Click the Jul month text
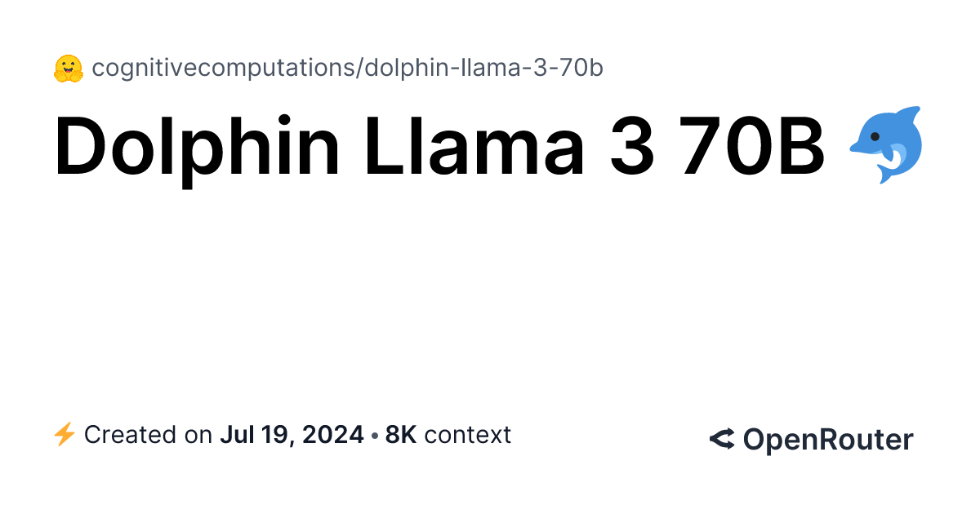The image size is (980, 514). (x=234, y=435)
